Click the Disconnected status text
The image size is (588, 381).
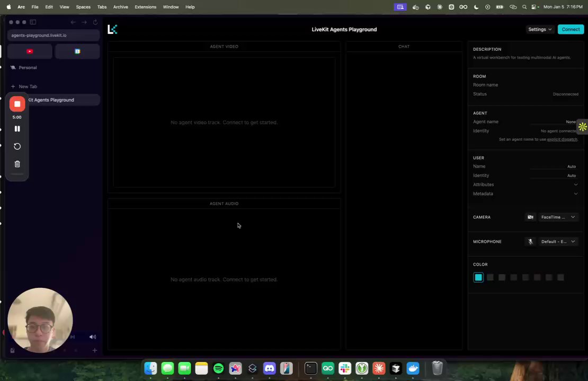coord(566,94)
